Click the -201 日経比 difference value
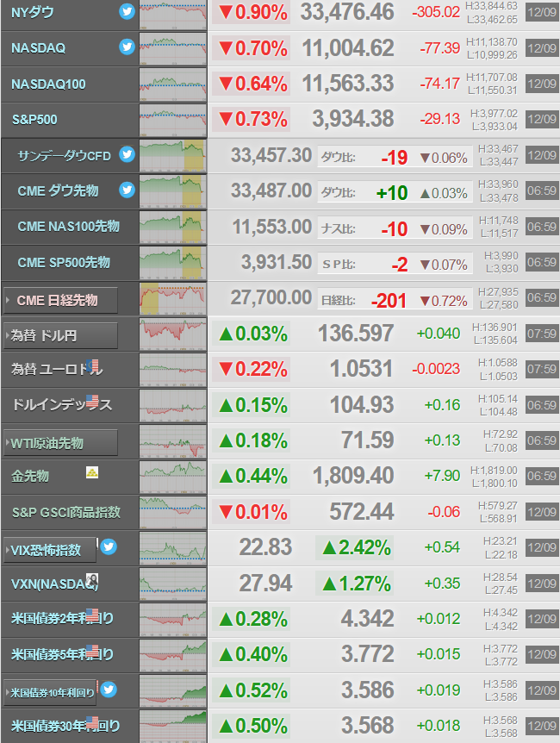560x743 pixels. coord(389,301)
